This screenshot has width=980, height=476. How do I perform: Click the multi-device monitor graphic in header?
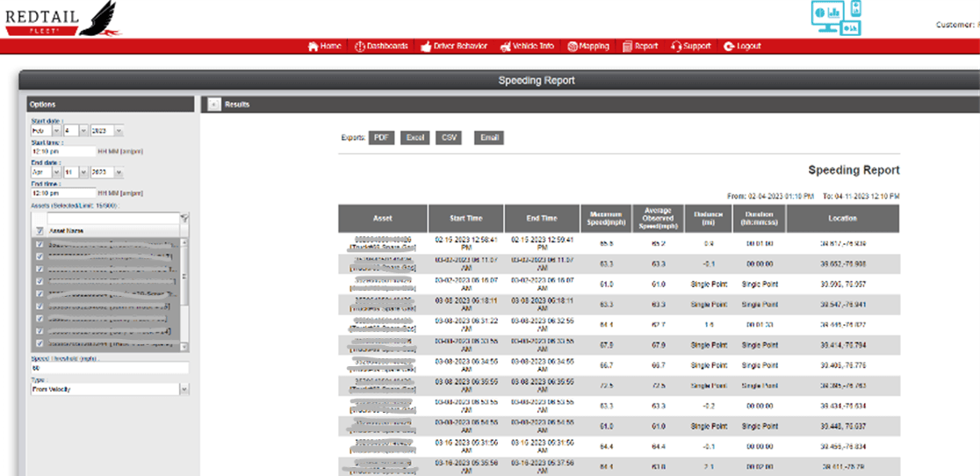[x=835, y=18]
